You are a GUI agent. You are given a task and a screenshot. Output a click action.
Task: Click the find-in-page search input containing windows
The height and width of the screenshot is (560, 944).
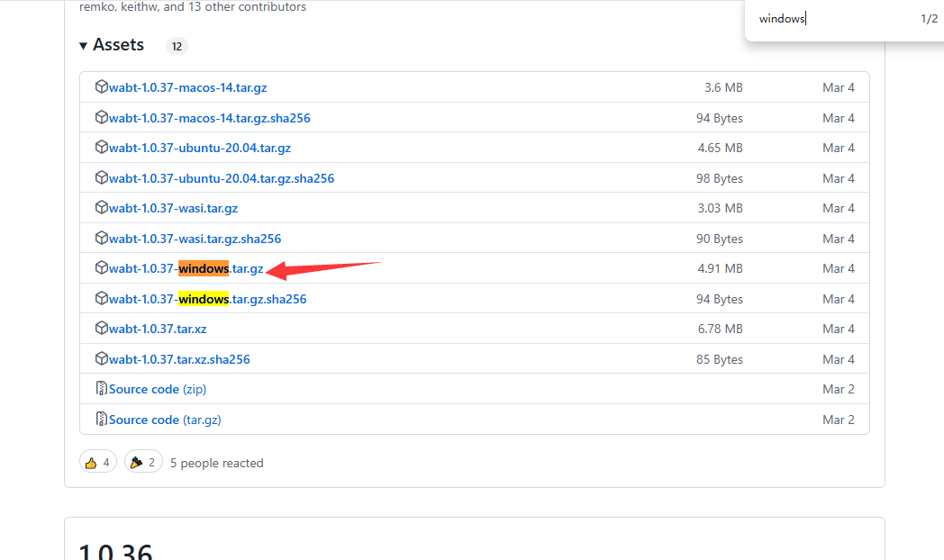point(829,18)
